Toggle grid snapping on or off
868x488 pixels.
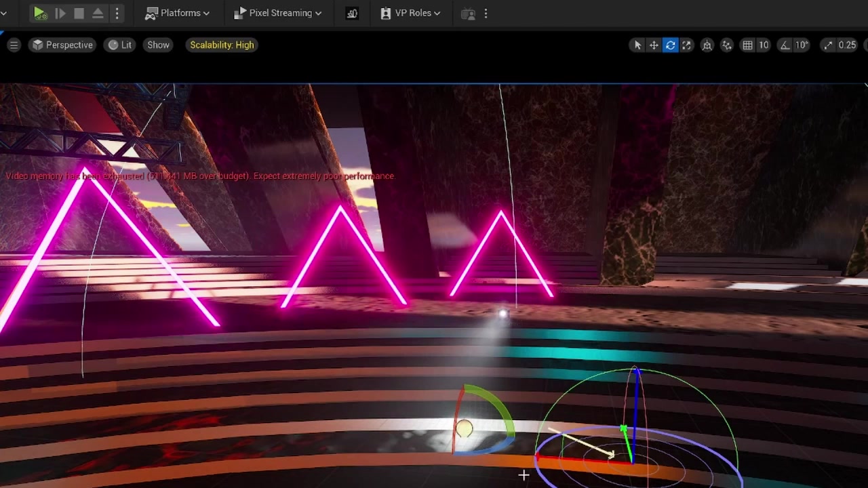(747, 45)
